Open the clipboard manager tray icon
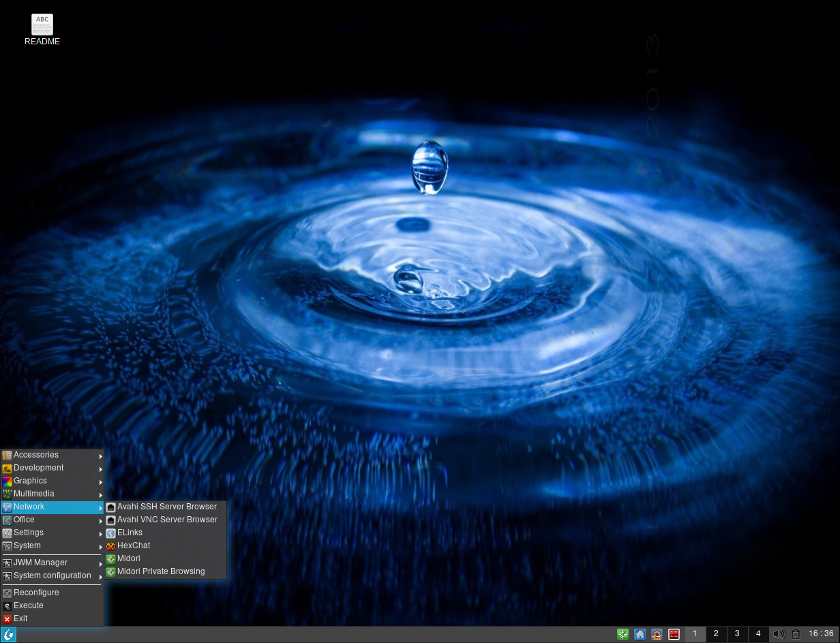This screenshot has width=840, height=643. (795, 634)
